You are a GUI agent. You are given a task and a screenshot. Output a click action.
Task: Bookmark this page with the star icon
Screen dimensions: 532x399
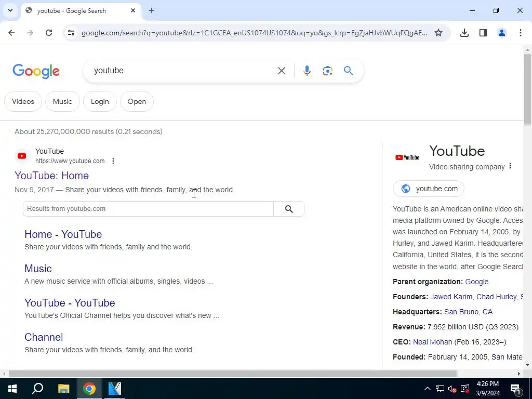[x=438, y=33]
